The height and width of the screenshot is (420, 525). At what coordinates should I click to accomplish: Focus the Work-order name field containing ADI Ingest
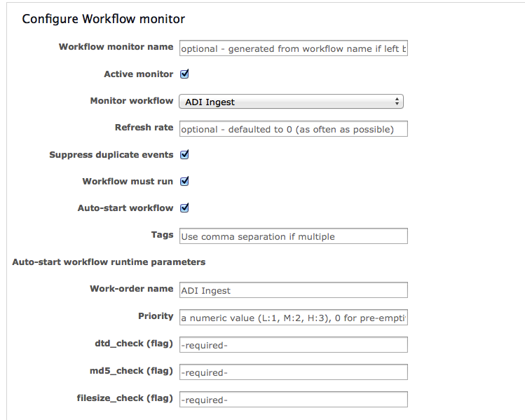pyautogui.click(x=293, y=290)
